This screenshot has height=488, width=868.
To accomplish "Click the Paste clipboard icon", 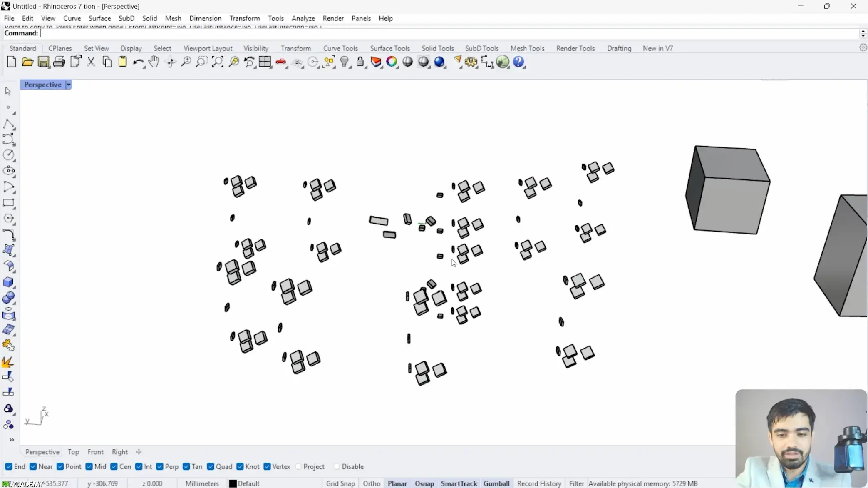I will tap(123, 62).
